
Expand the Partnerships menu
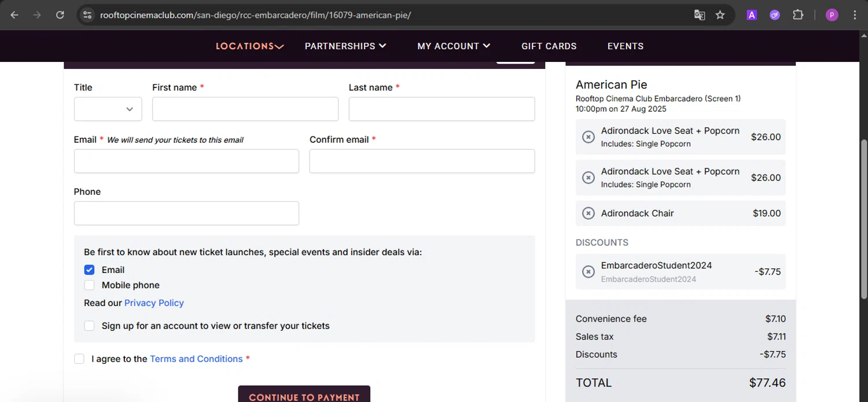pos(345,46)
